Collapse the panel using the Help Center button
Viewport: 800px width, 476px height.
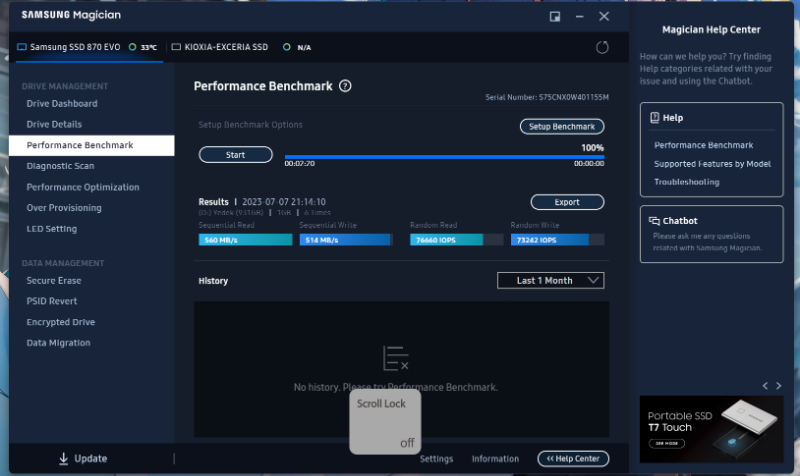pos(573,459)
